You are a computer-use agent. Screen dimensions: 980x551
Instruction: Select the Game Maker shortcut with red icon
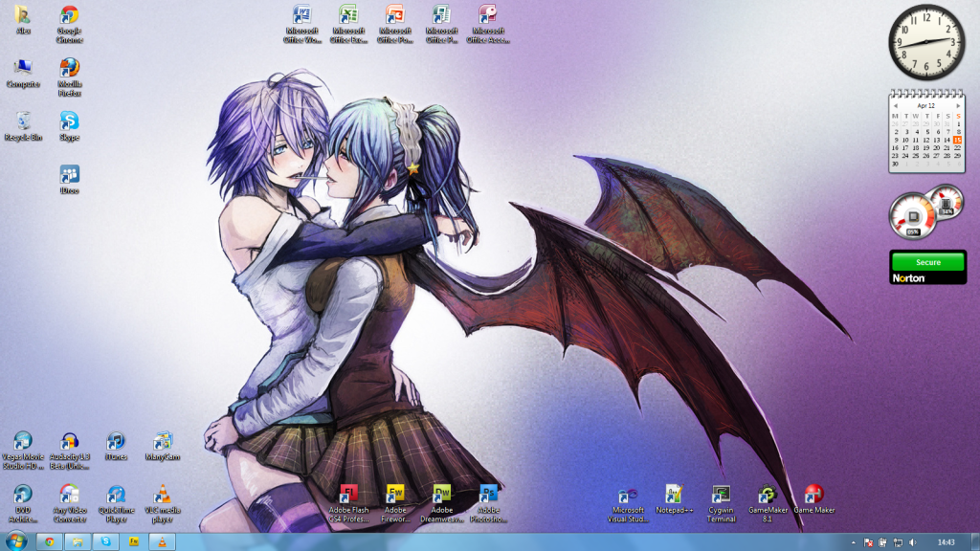click(x=813, y=499)
